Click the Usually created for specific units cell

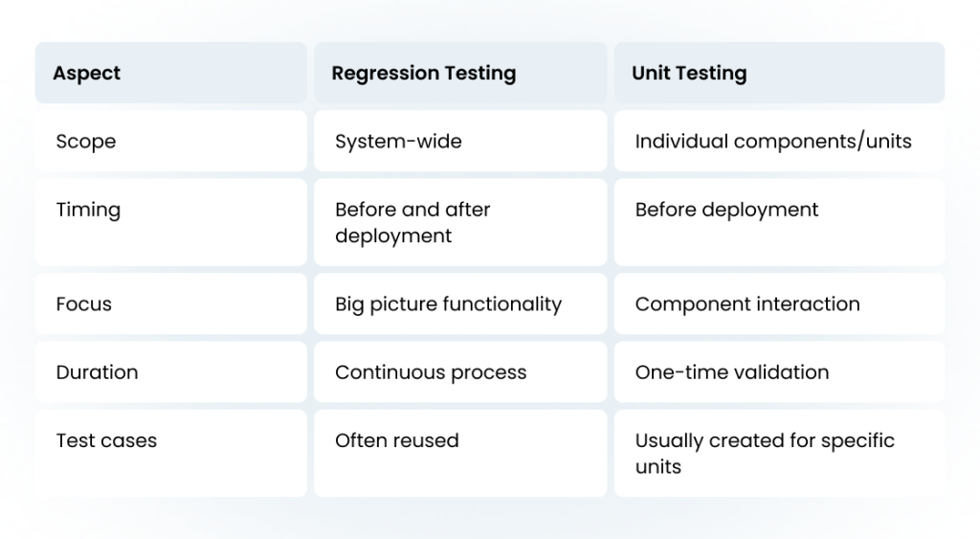pyautogui.click(x=779, y=454)
